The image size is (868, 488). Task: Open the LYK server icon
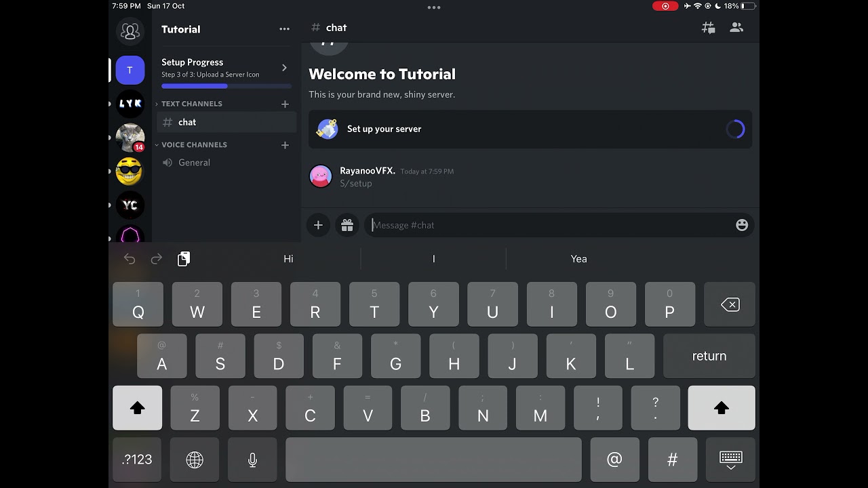click(130, 104)
